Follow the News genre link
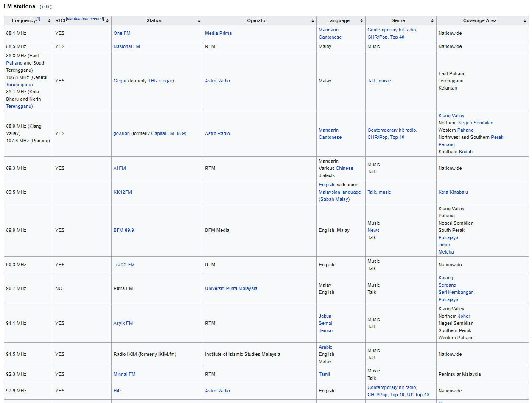Image resolution: width=532 pixels, height=403 pixels. 373,231
